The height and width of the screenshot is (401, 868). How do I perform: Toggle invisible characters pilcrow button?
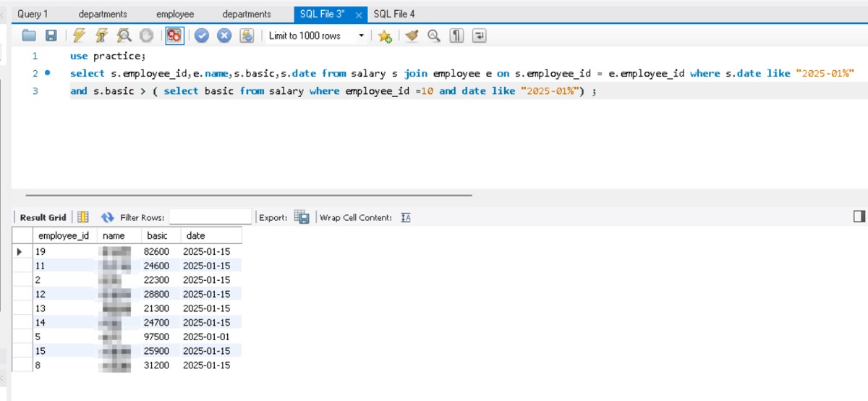(x=456, y=35)
